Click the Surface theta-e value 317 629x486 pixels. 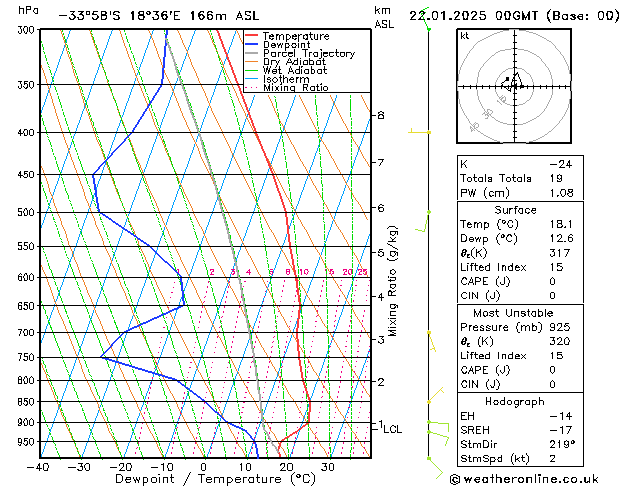(x=560, y=253)
